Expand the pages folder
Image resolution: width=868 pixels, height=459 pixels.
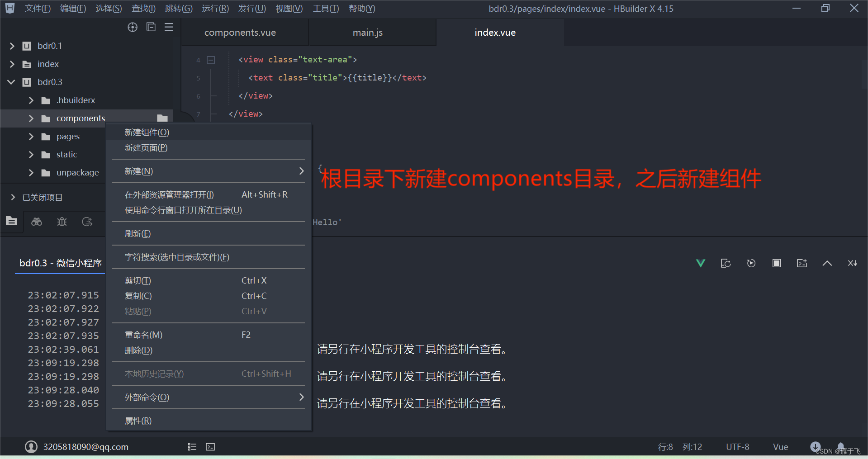tap(31, 136)
